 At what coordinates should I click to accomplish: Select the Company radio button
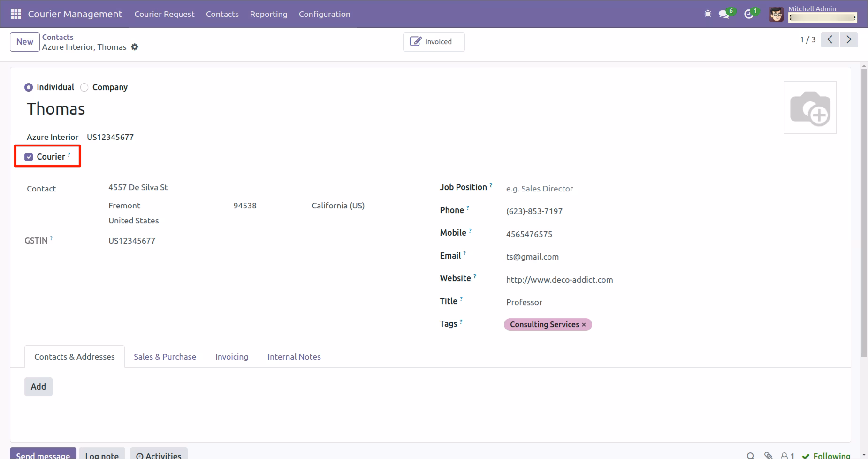coord(84,87)
